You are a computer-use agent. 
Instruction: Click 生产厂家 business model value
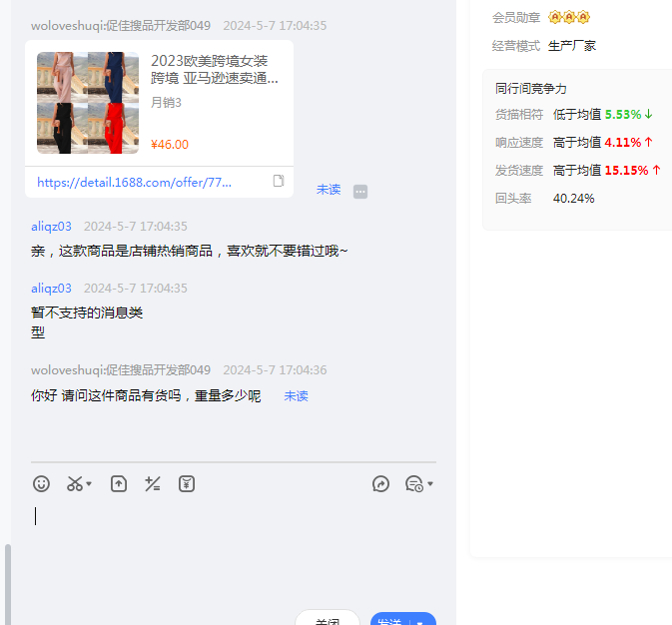coord(572,46)
